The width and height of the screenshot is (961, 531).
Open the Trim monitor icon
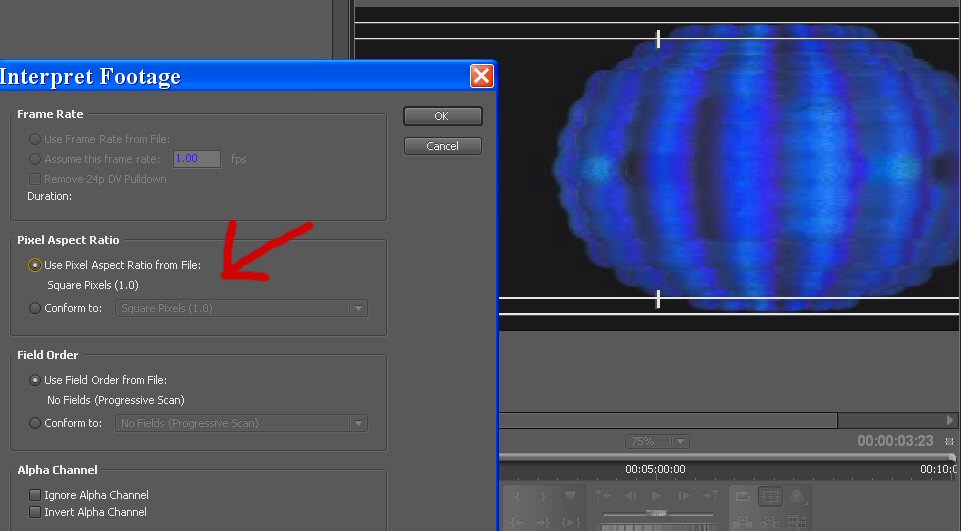coord(797,522)
